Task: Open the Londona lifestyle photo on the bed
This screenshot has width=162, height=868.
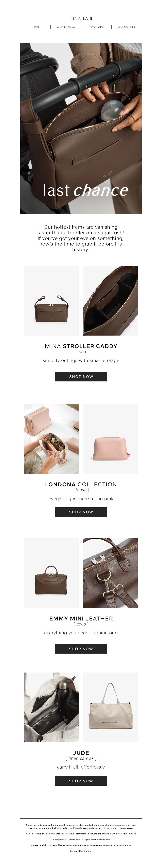Action: pos(51,439)
